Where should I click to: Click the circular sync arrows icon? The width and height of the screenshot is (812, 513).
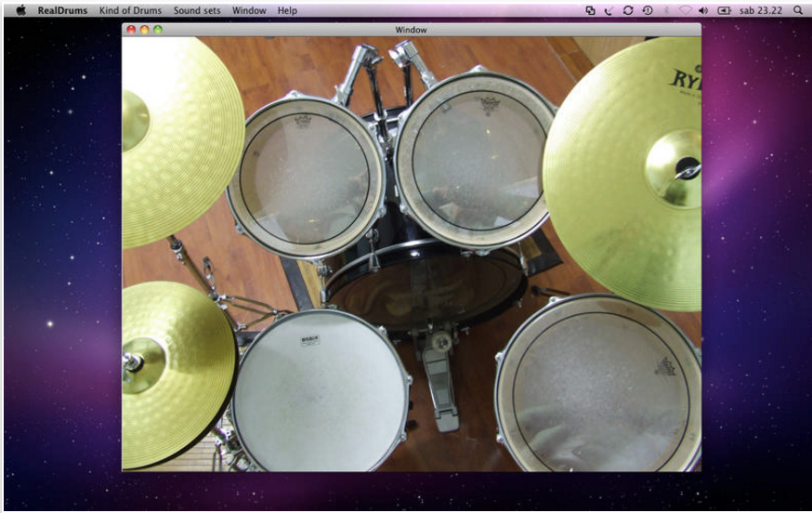(x=628, y=10)
